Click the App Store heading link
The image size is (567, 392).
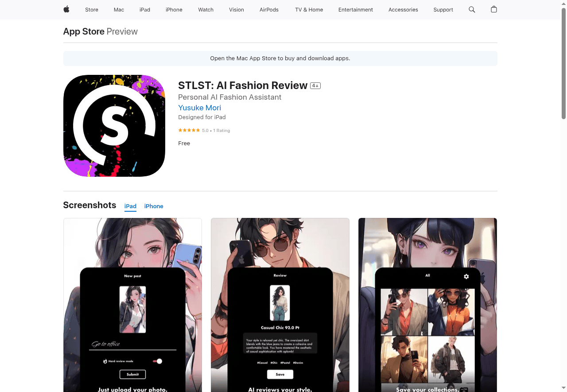84,31
